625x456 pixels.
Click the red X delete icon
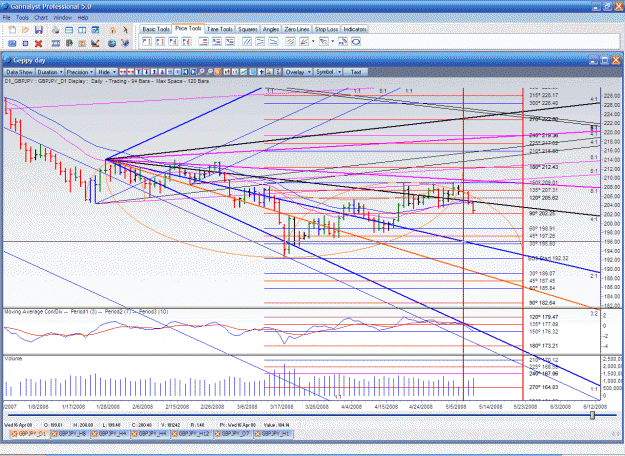pos(38,43)
